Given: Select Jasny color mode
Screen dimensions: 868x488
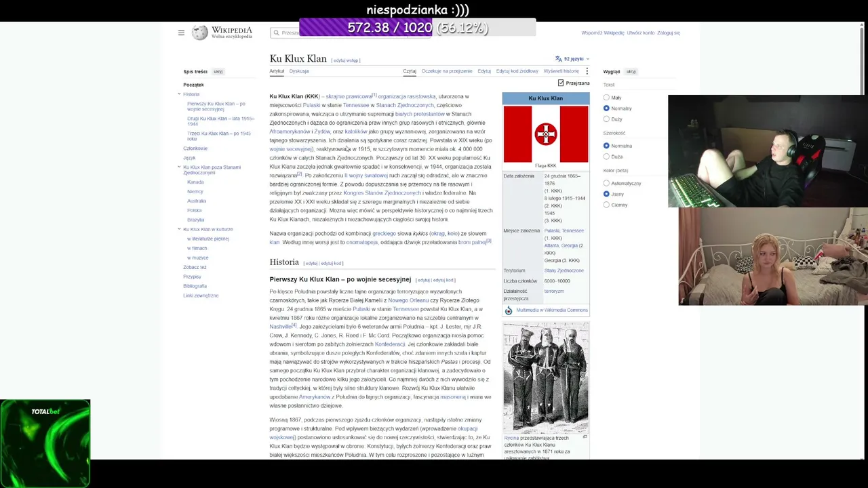Looking at the screenshot, I should [606, 194].
